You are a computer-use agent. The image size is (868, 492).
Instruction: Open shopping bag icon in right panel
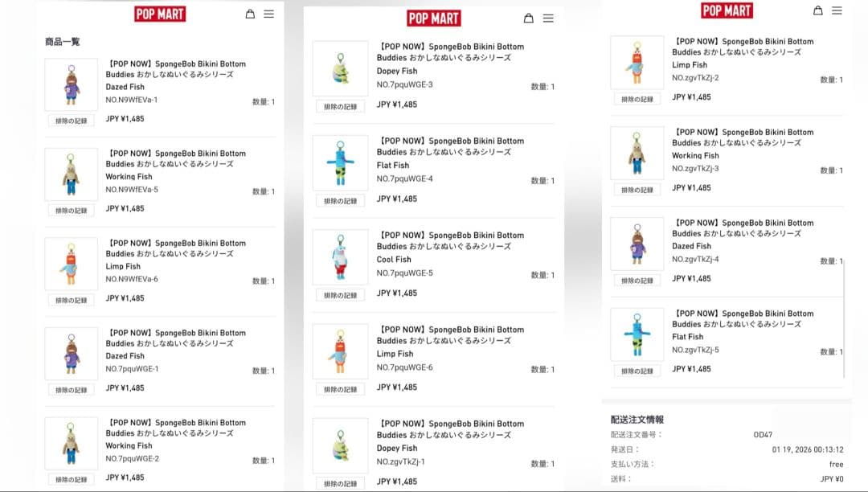point(817,10)
